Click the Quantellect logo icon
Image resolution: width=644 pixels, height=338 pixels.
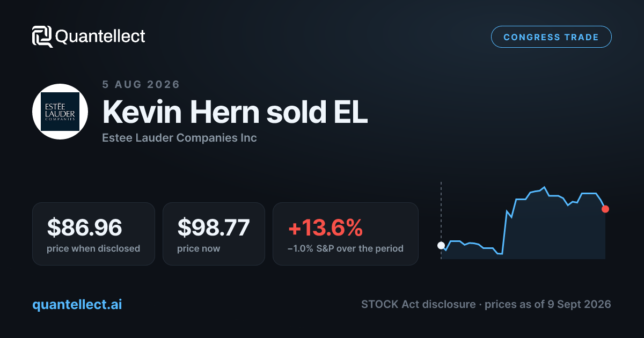pyautogui.click(x=42, y=36)
